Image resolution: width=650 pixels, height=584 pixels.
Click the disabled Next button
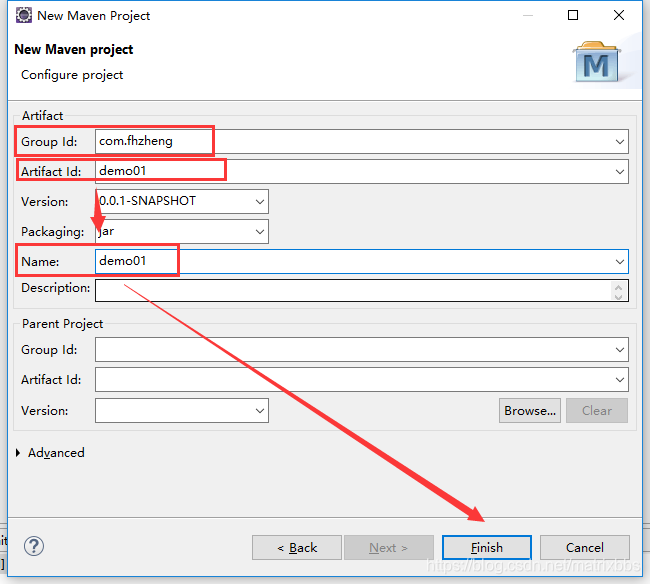point(389,548)
